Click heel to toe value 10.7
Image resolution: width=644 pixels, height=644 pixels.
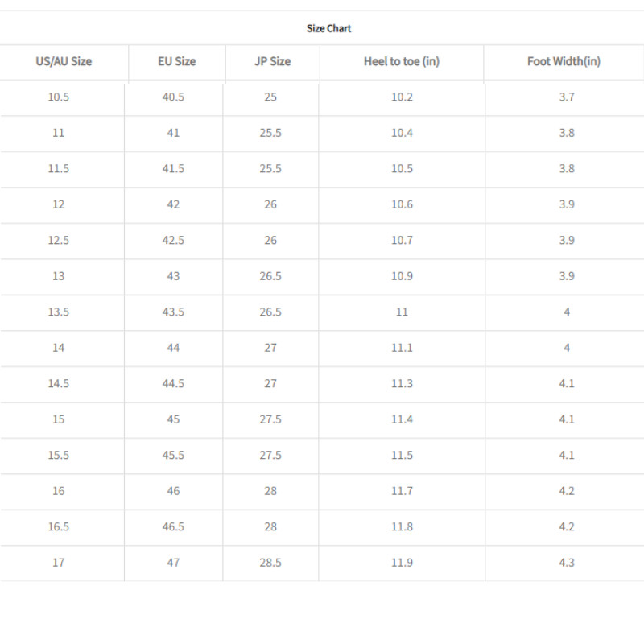coord(402,240)
